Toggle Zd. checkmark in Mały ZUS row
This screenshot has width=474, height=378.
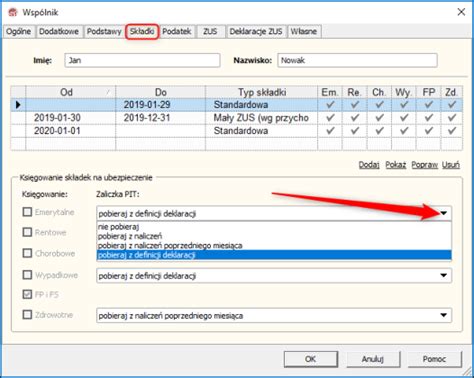click(452, 118)
